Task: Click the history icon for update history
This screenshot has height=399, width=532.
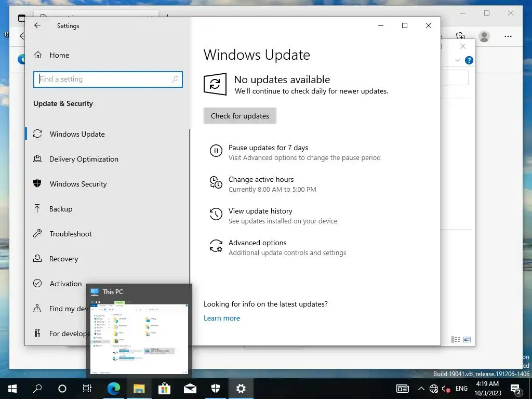Action: coord(216,214)
